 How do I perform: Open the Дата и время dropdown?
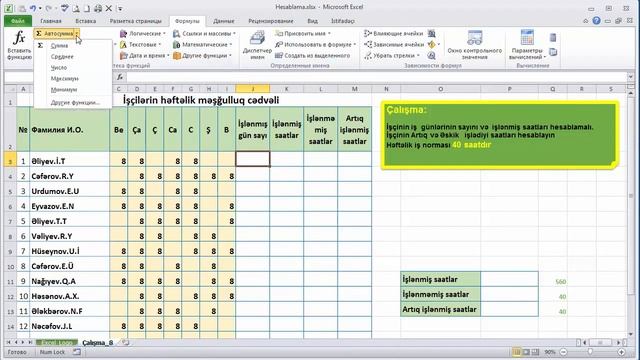(x=144, y=56)
